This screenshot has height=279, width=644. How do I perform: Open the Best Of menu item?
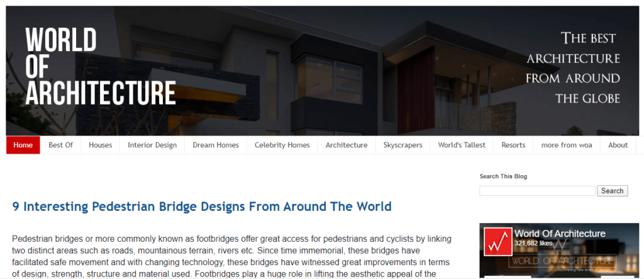pyautogui.click(x=60, y=145)
